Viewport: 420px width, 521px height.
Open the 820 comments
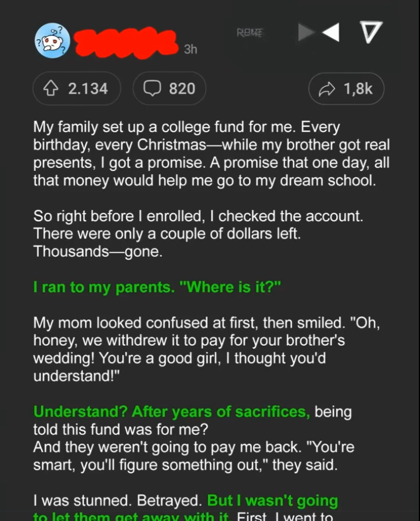click(x=169, y=88)
